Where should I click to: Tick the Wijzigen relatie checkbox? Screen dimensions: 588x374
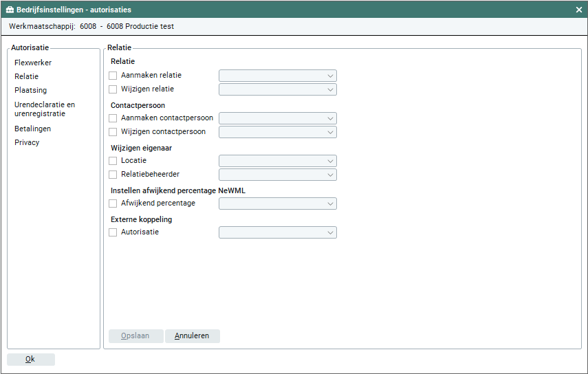pos(113,89)
